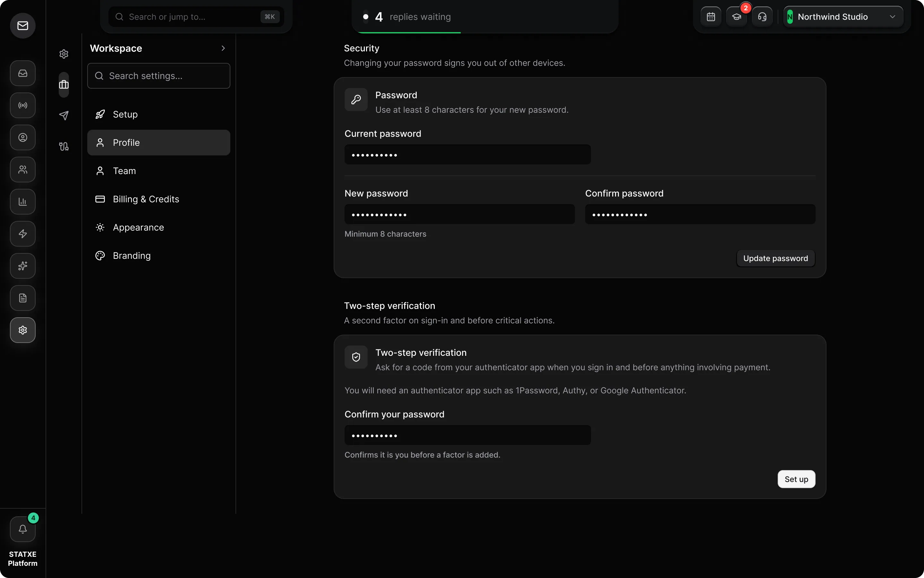Expand the Northwind Studio workspace dropdown
The image size is (924, 578).
click(x=843, y=17)
